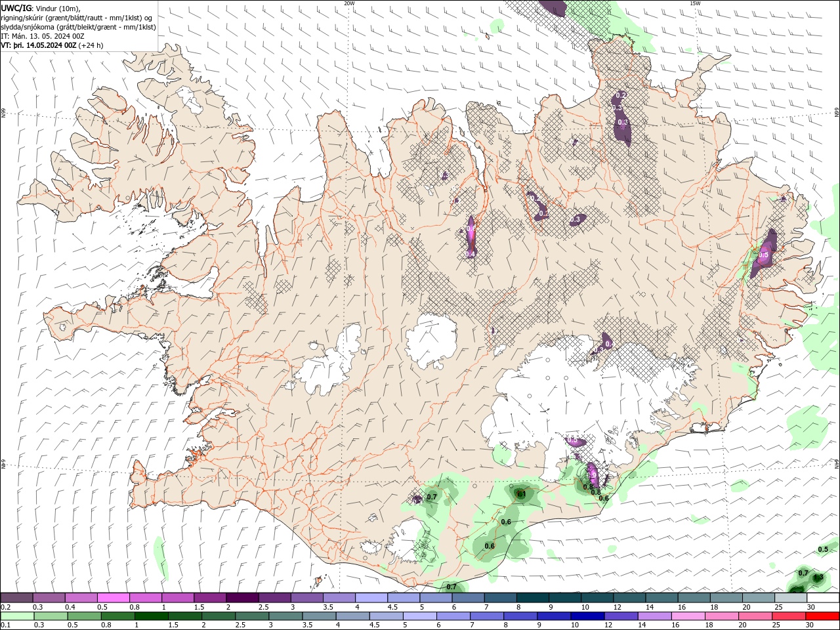Click the 'slydda/snjókoma' legend description line
The height and width of the screenshot is (630, 840).
click(x=78, y=27)
